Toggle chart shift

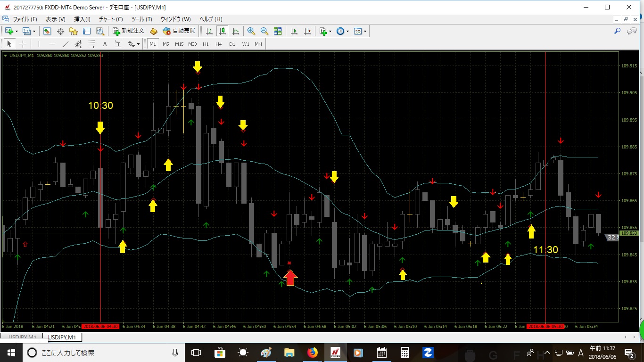pos(307,31)
